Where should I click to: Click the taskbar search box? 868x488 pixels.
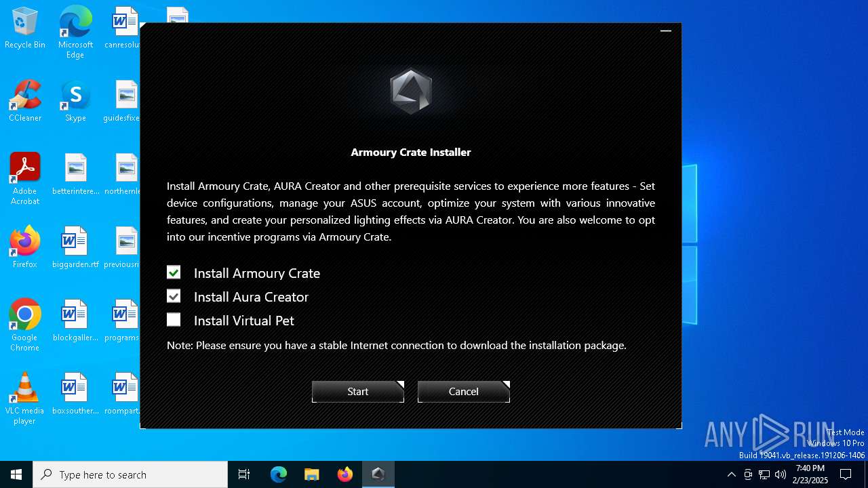pyautogui.click(x=130, y=474)
